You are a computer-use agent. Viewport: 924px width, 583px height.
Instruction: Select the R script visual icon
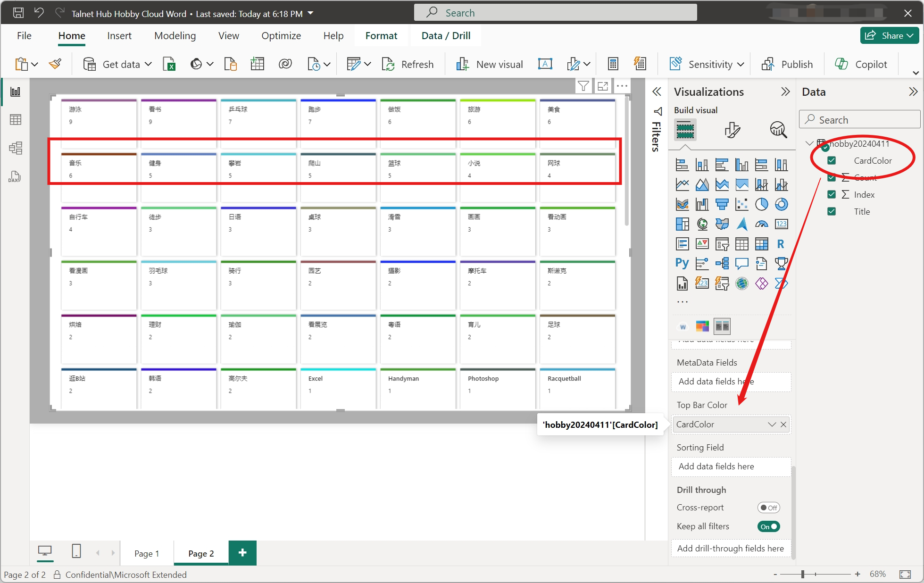pos(781,244)
